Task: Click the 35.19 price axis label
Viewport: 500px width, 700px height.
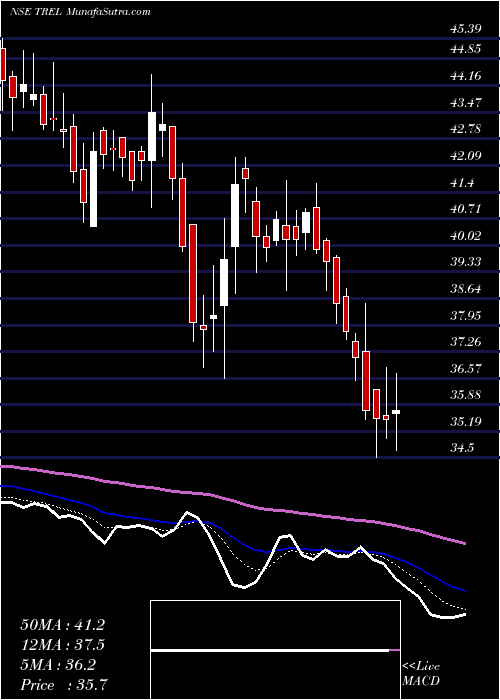Action: [x=466, y=421]
